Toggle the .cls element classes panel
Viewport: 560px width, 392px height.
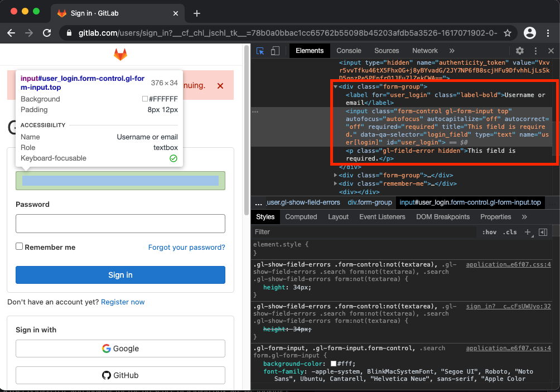coord(509,232)
